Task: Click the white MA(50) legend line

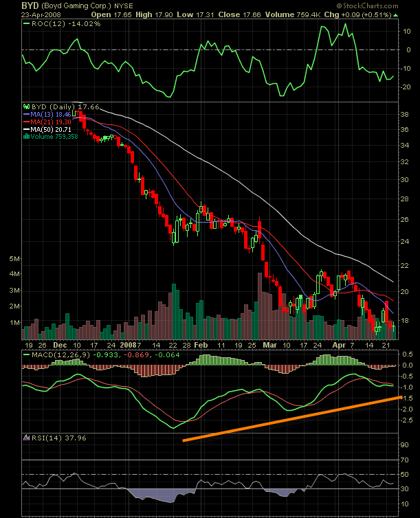Action: point(26,129)
